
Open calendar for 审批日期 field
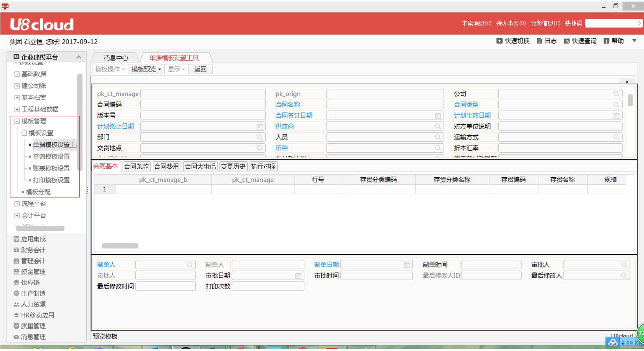(x=298, y=276)
